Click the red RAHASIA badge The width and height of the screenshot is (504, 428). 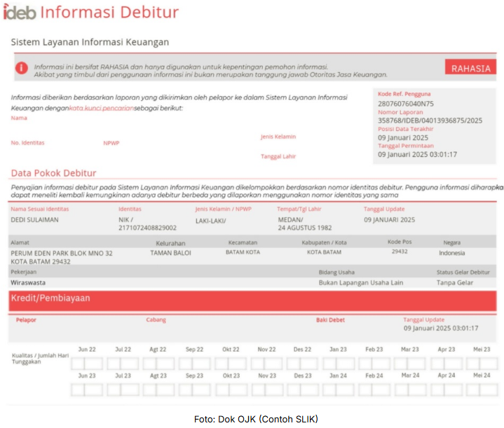point(470,68)
